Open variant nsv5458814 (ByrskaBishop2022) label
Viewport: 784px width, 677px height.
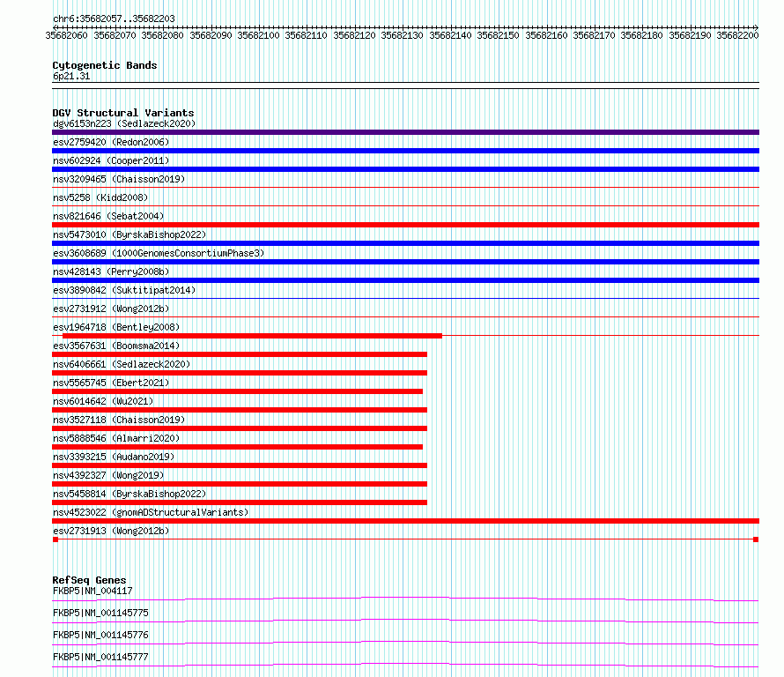click(x=129, y=494)
